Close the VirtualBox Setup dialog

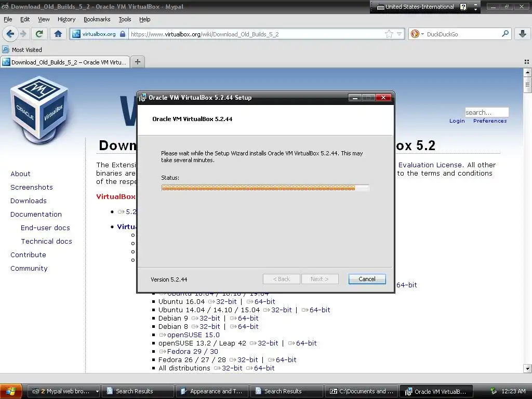tap(383, 98)
